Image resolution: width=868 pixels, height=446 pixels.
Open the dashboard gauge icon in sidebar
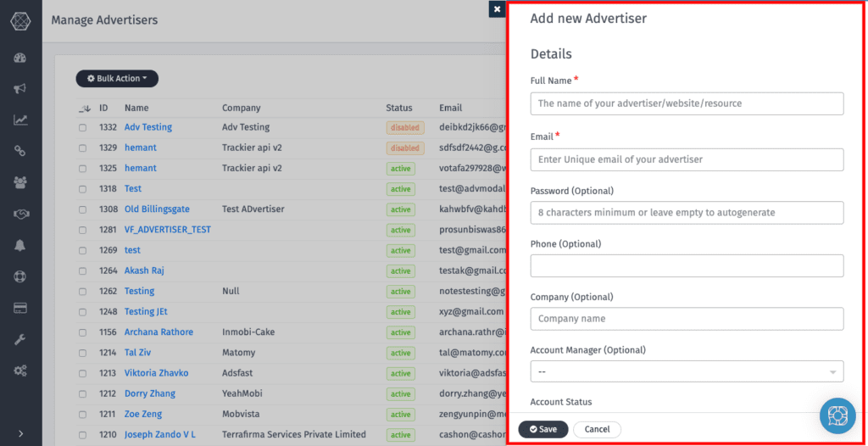coord(20,58)
